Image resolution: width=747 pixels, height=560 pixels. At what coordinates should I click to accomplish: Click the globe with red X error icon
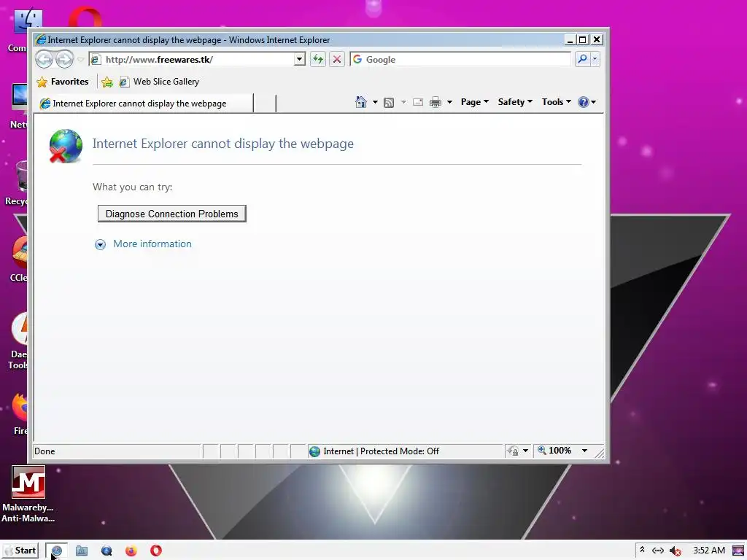pos(66,146)
